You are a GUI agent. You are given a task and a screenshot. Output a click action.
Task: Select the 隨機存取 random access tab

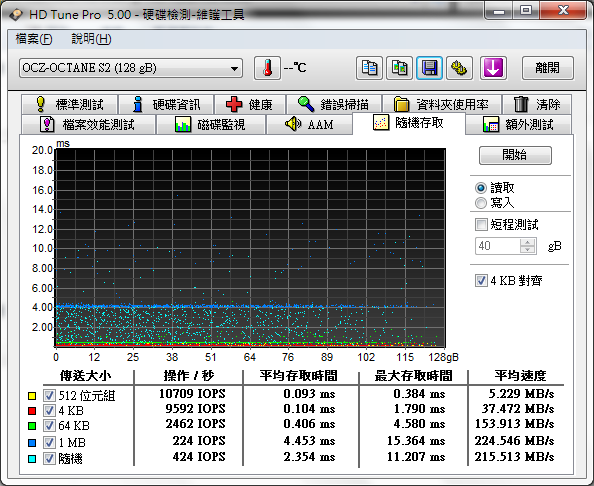[409, 123]
